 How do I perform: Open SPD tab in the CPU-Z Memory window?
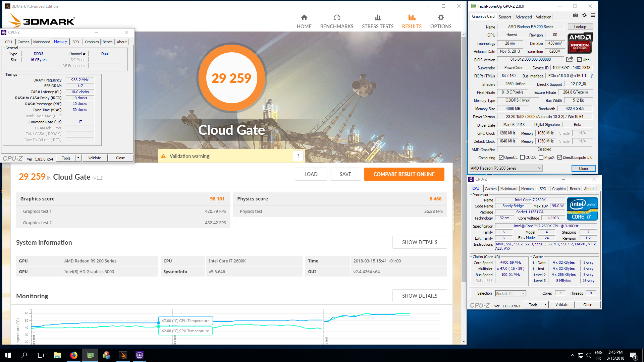[76, 42]
